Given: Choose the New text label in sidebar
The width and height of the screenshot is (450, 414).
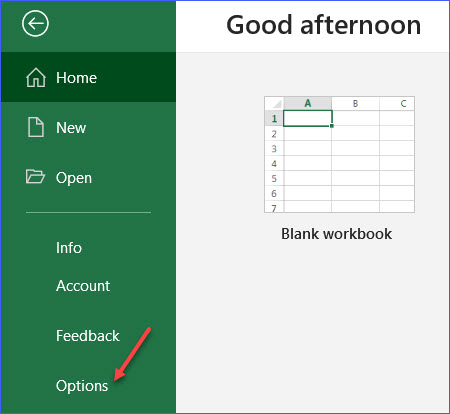Looking at the screenshot, I should point(71,128).
